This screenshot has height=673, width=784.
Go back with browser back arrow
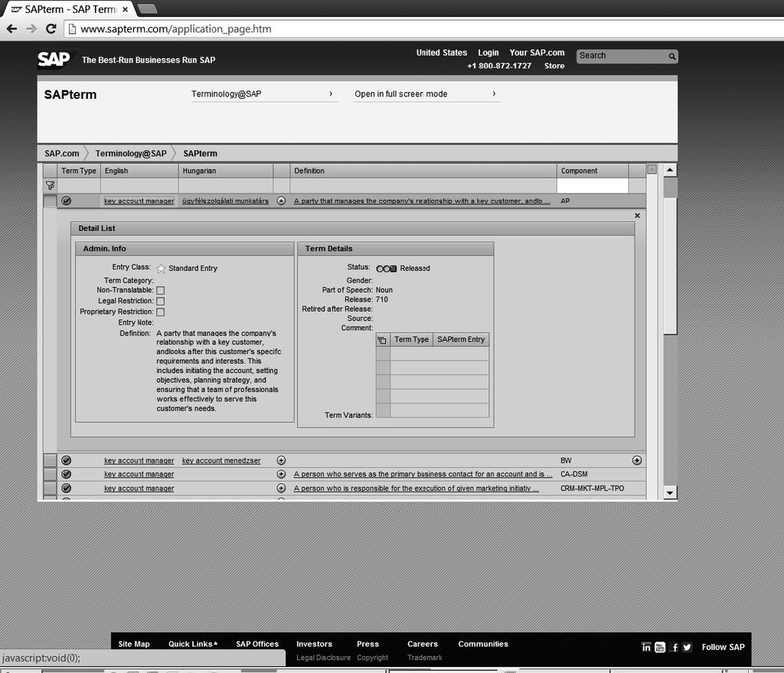tap(12, 28)
